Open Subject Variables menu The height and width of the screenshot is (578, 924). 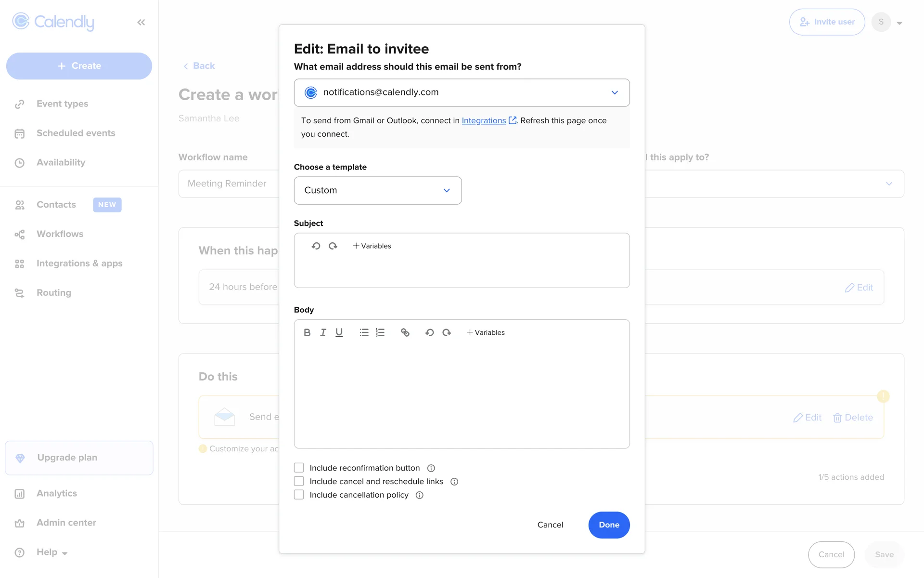point(372,246)
